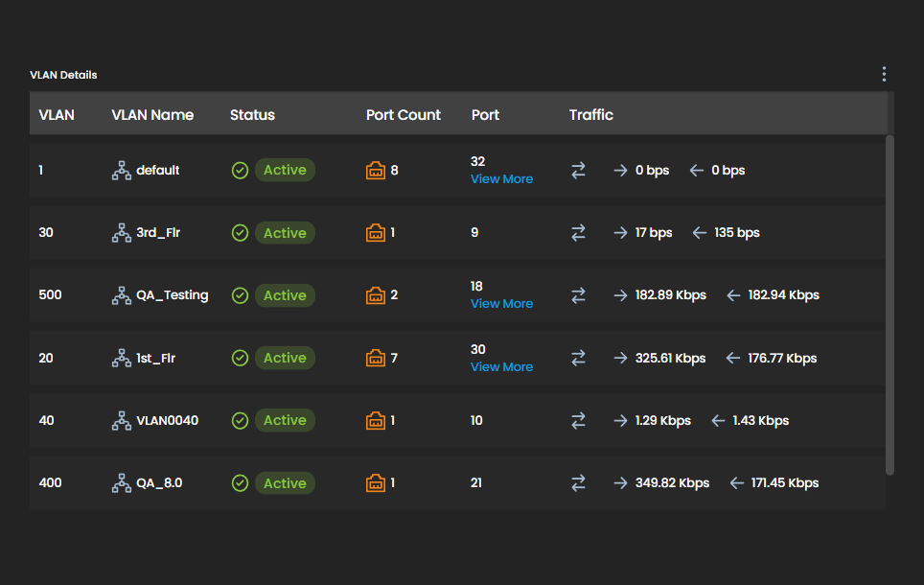
Task: Click the network icon beside QA_8.0
Action: pos(122,483)
